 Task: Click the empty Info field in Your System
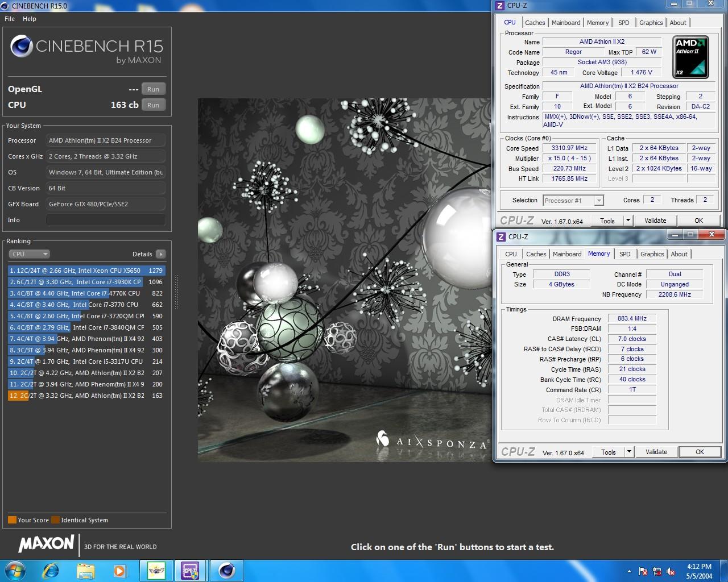click(106, 220)
